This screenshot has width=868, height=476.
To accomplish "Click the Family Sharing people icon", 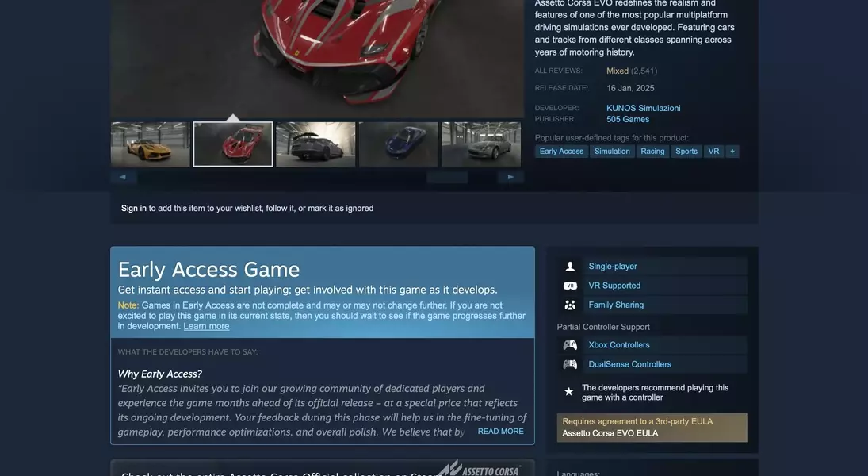I will point(570,305).
